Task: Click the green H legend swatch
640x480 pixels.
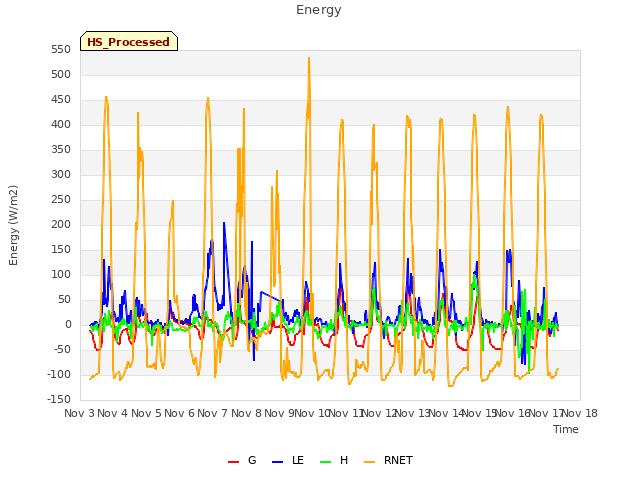Action: click(x=325, y=462)
